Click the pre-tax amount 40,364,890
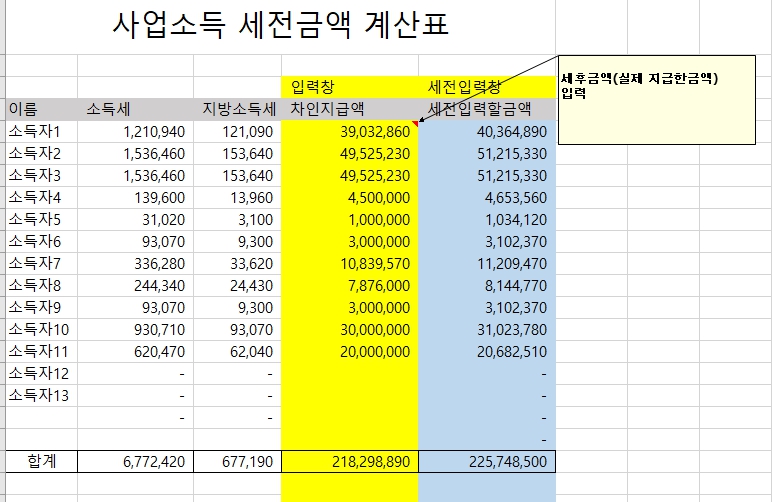This screenshot has width=772, height=502. coord(487,131)
